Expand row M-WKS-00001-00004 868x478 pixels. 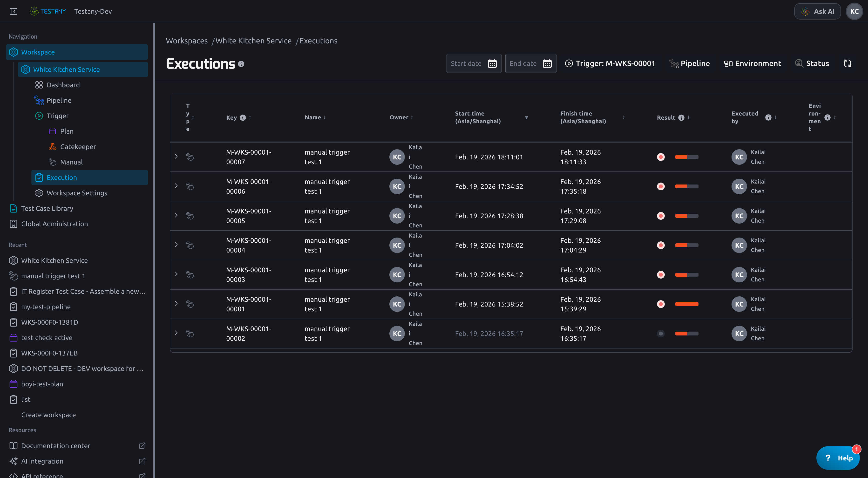click(x=176, y=245)
